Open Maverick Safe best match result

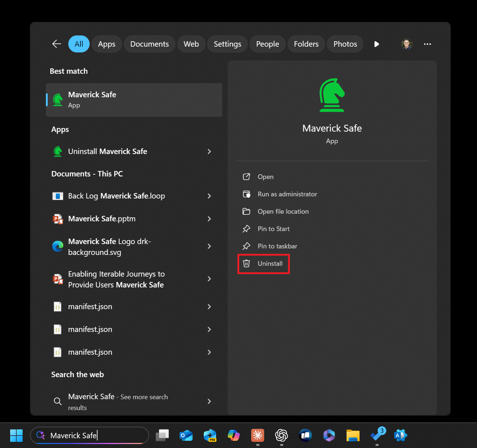(x=134, y=100)
